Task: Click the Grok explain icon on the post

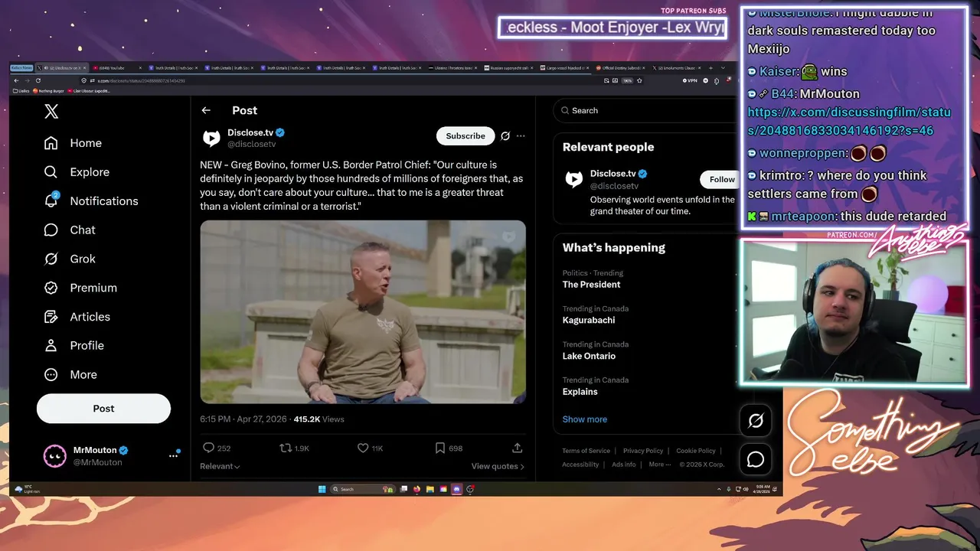Action: pyautogui.click(x=505, y=136)
